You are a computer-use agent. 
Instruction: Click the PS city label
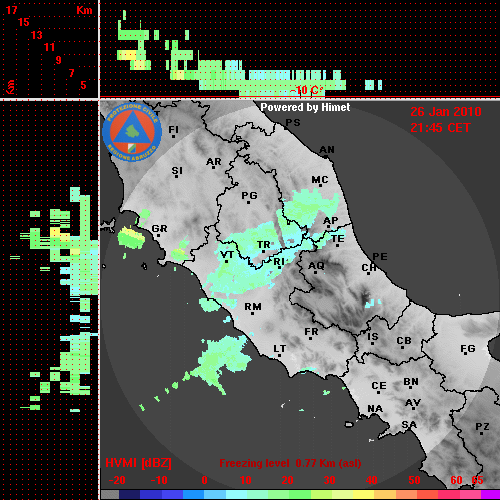(293, 123)
